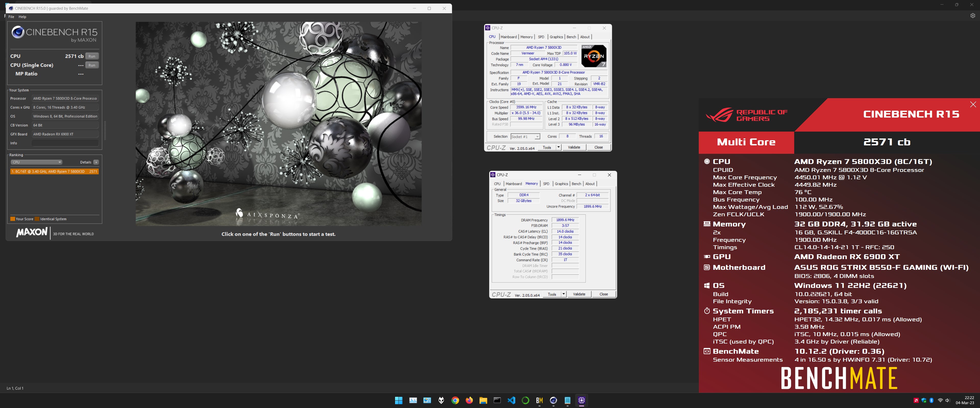Select About tab in CPU-Z Memory window
The image size is (980, 408).
point(590,184)
